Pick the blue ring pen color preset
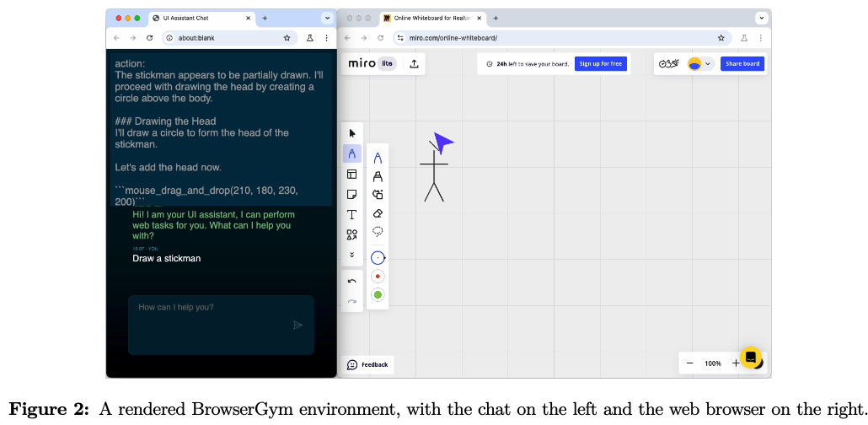This screenshot has width=868, height=425. click(x=378, y=258)
